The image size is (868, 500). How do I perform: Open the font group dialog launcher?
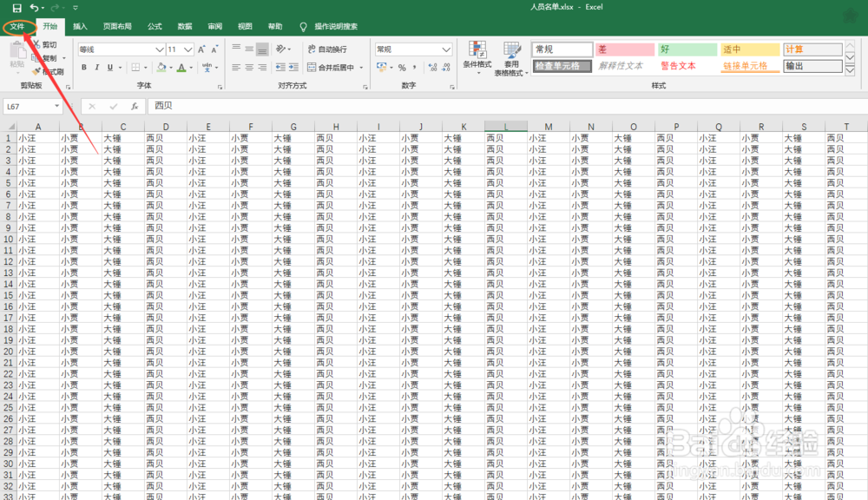(220, 87)
